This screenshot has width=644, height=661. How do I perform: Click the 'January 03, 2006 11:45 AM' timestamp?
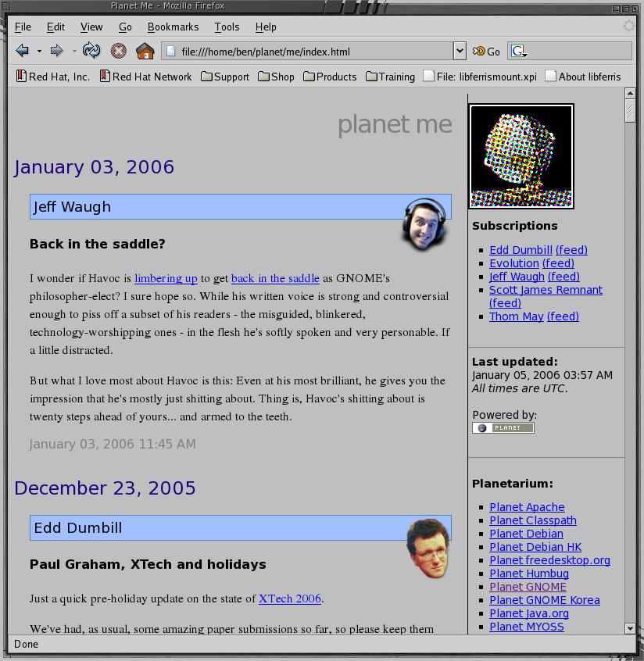[113, 444]
